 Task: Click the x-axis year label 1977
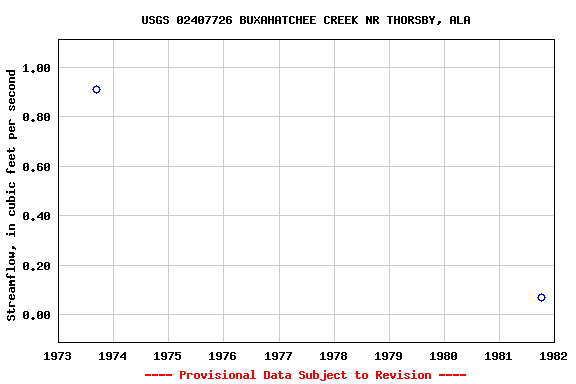click(278, 356)
